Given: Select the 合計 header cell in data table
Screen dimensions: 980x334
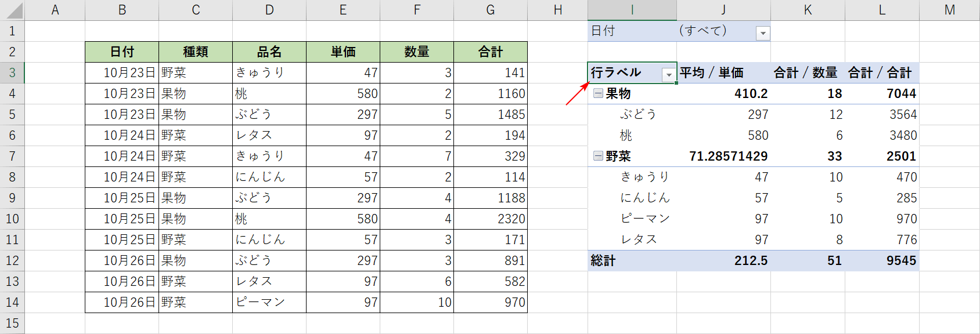Looking at the screenshot, I should (491, 52).
